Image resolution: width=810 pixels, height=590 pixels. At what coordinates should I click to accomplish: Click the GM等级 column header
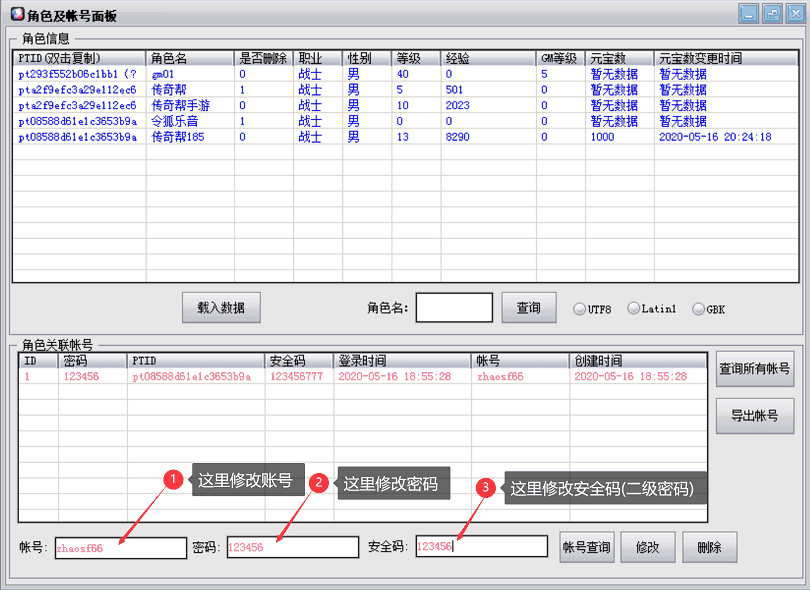click(560, 58)
